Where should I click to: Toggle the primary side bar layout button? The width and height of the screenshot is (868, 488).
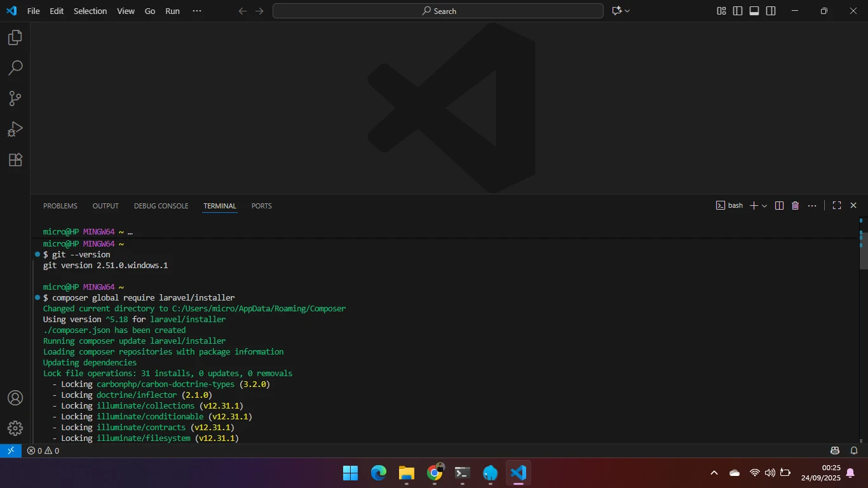pyautogui.click(x=738, y=11)
